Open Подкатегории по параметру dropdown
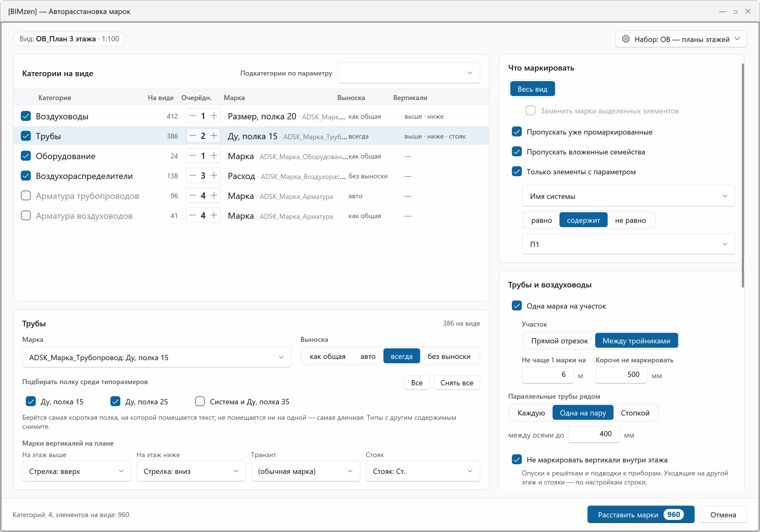The image size is (760, 532). [409, 73]
